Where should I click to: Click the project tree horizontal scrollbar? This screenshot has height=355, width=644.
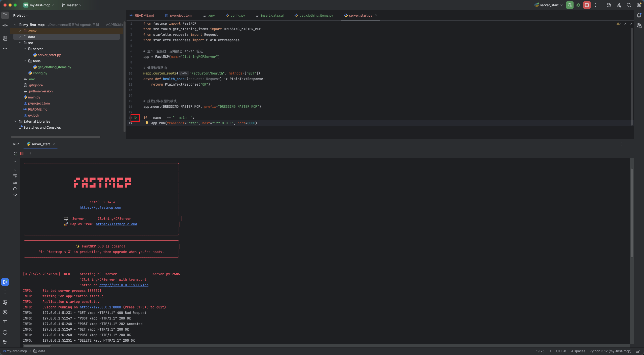point(56,137)
